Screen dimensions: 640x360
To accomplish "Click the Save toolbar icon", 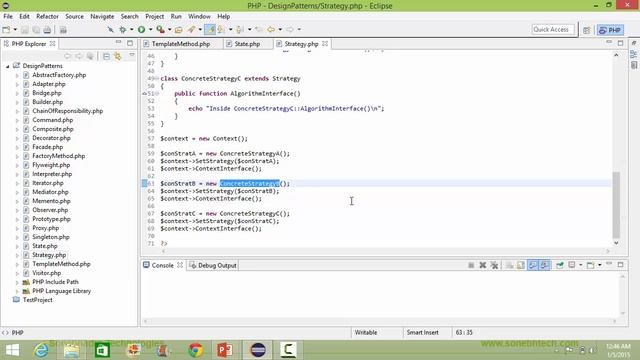I will click(24, 29).
